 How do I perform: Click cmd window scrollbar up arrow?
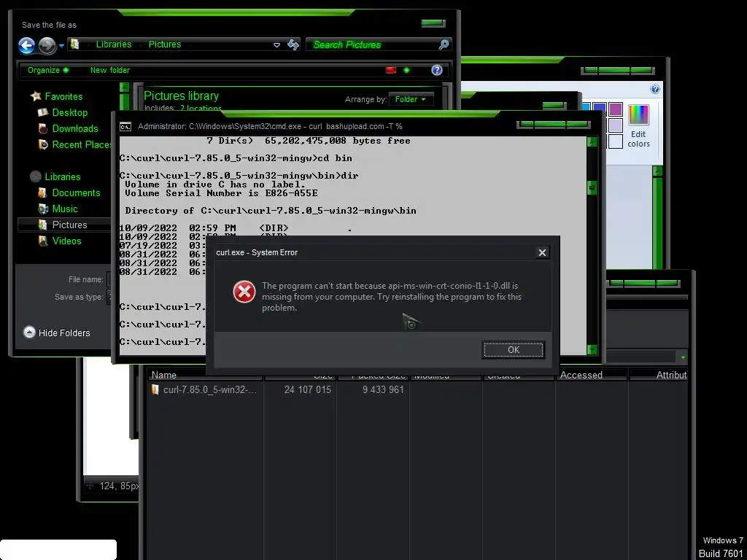tap(592, 141)
